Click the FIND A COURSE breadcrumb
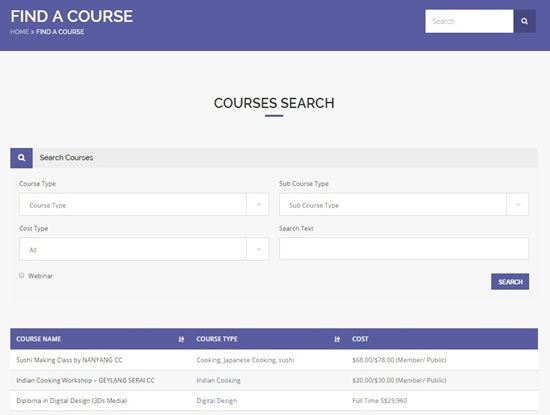The width and height of the screenshot is (550, 415). pyautogui.click(x=60, y=32)
